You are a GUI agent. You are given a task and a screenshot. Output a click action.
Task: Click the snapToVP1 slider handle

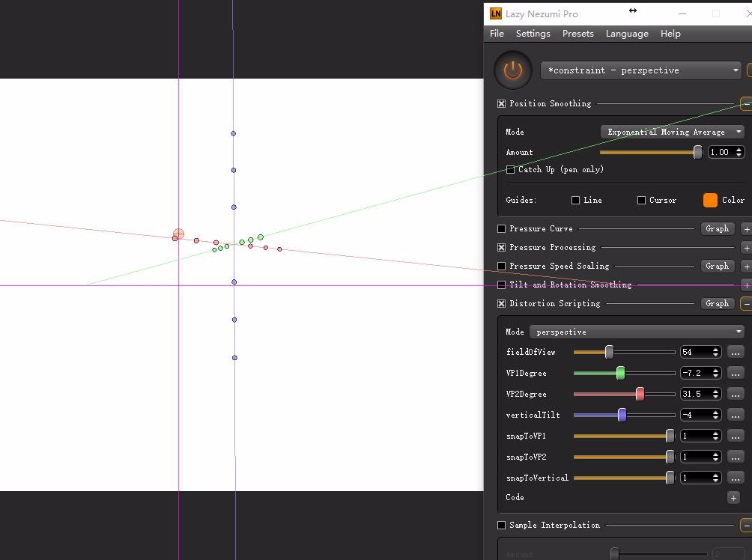(670, 436)
